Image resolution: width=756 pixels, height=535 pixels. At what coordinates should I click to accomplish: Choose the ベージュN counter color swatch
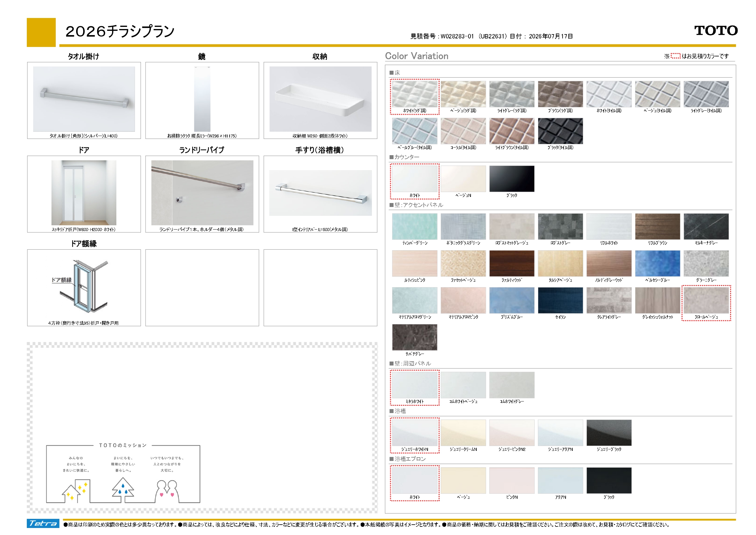click(463, 179)
